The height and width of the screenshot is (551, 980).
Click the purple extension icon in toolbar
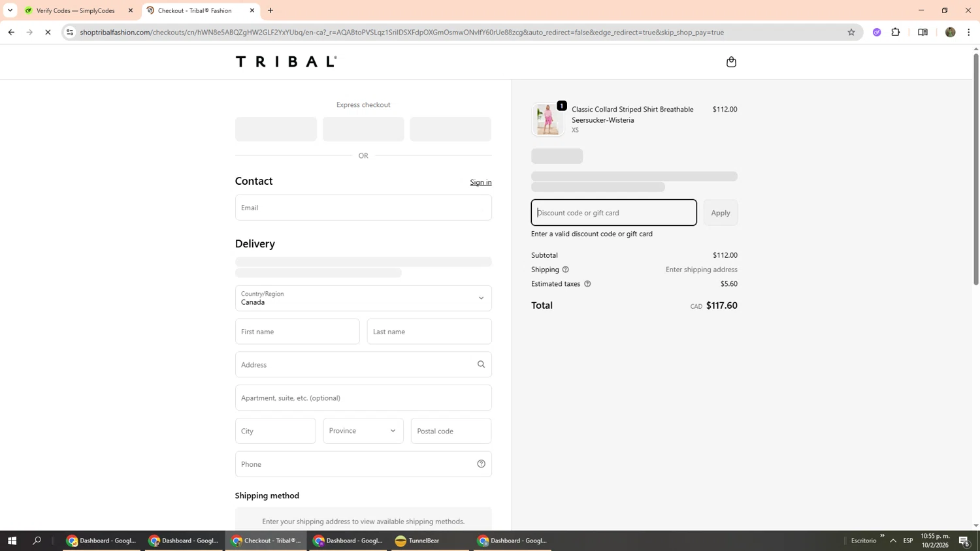pyautogui.click(x=877, y=32)
